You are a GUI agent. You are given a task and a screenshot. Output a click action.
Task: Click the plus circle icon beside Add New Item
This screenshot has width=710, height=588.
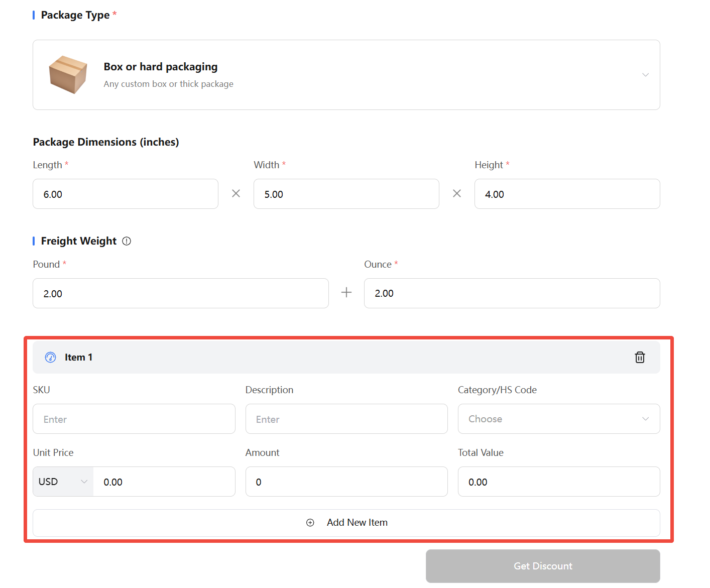(310, 523)
